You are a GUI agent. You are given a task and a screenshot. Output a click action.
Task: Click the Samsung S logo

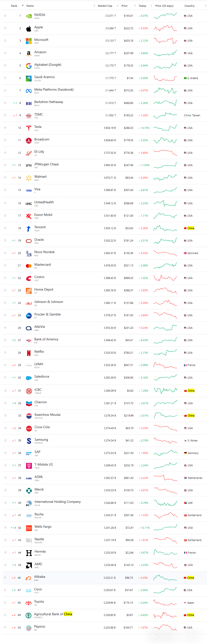[x=29, y=441]
